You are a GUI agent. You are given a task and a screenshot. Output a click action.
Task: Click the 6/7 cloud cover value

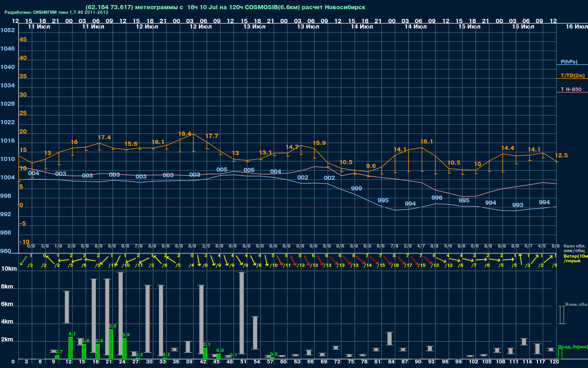[529, 246]
